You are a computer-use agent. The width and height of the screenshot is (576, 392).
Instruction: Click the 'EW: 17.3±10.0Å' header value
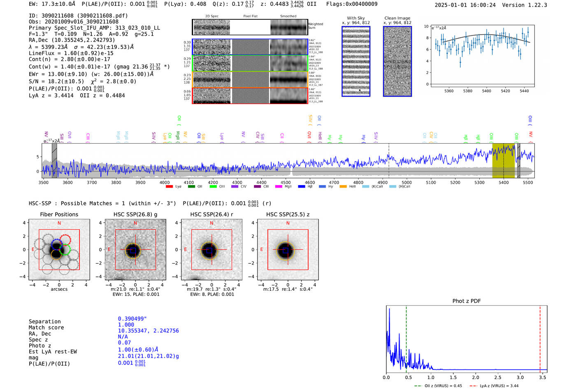pyautogui.click(x=52, y=4)
